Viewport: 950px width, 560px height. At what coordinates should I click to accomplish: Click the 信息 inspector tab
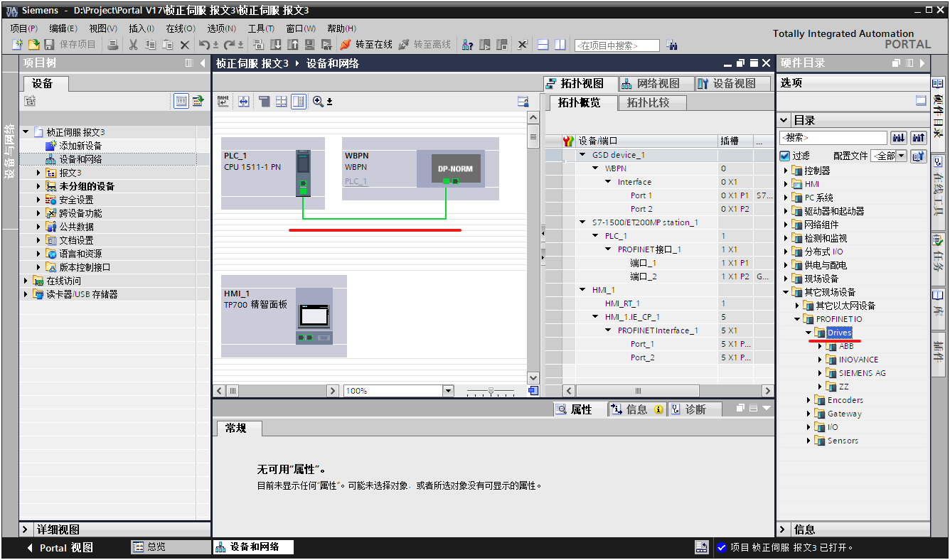click(x=637, y=409)
